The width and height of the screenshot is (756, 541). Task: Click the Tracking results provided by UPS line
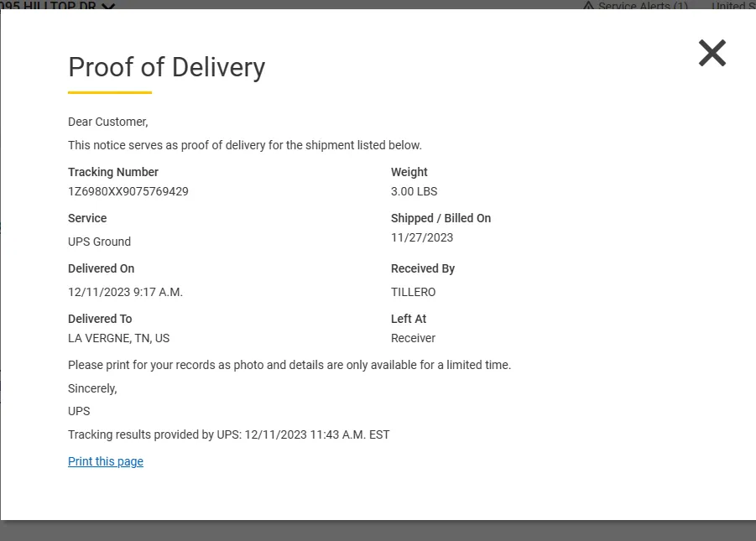tap(228, 434)
